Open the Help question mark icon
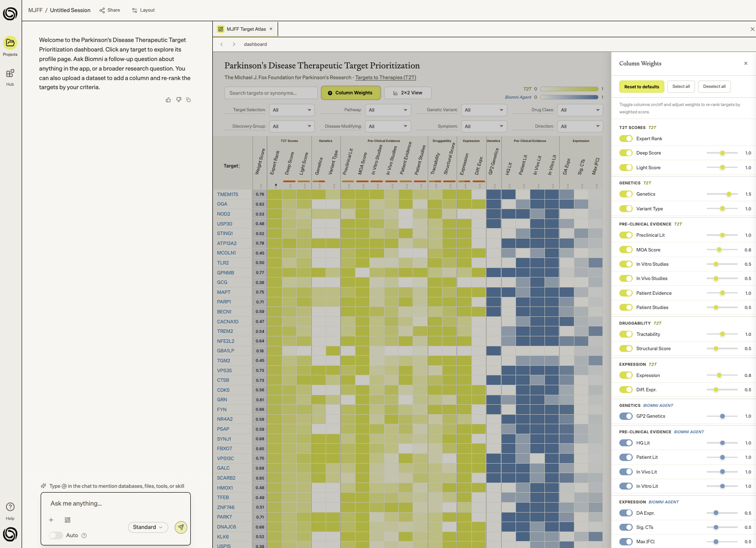 10,507
